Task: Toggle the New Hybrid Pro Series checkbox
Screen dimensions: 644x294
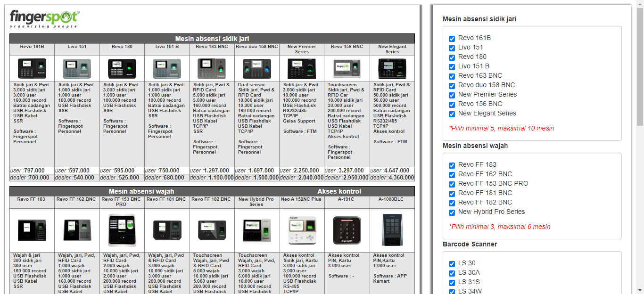Action: 452,212
